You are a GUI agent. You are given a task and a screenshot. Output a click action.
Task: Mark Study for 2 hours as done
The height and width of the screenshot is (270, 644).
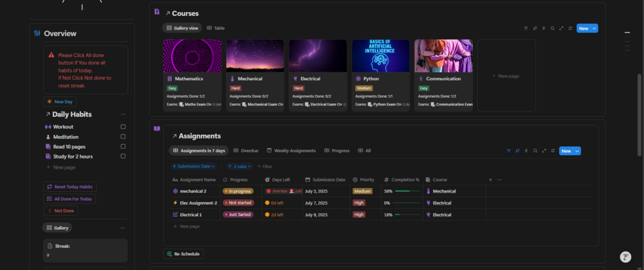tap(123, 156)
